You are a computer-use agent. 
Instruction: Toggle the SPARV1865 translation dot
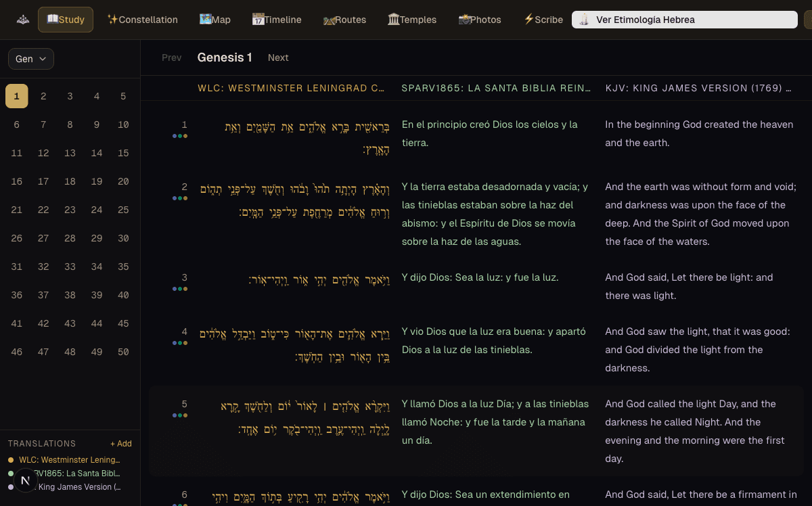click(x=11, y=473)
